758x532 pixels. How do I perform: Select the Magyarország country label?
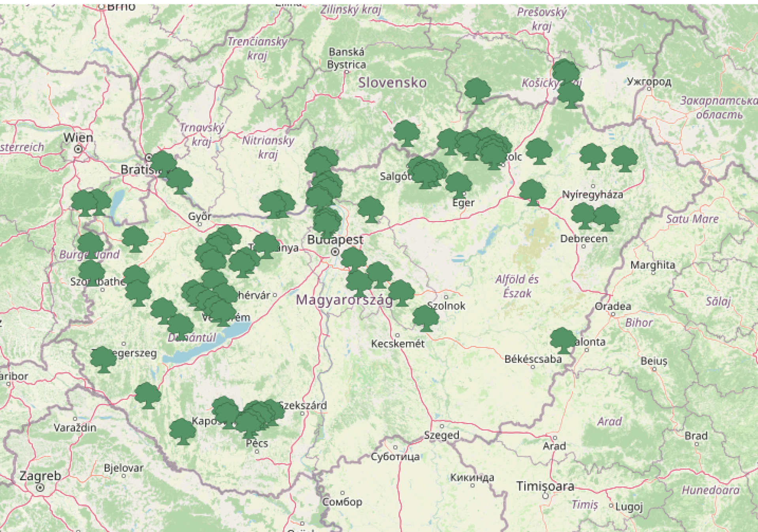coord(345,300)
